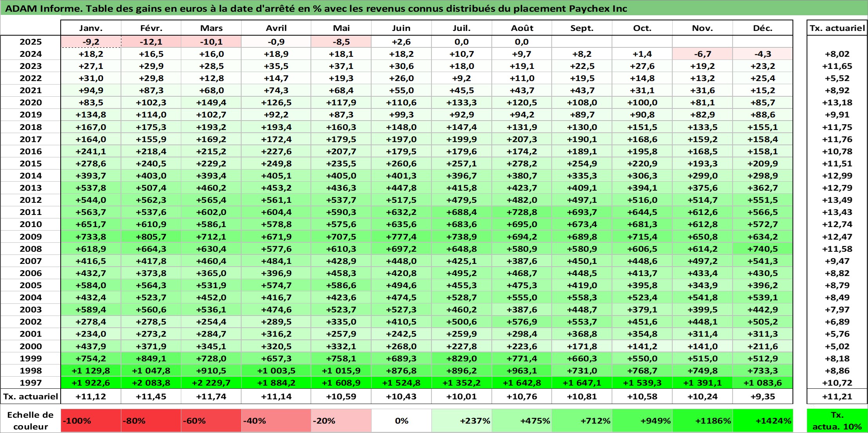The width and height of the screenshot is (868, 433).
Task: Click the +2,6 cell for June 2025
Action: (401, 41)
